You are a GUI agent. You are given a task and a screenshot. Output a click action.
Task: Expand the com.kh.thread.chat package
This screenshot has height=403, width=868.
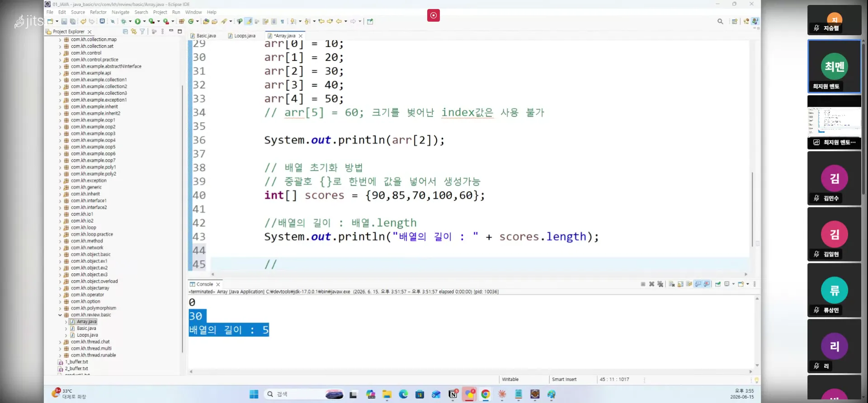pyautogui.click(x=60, y=342)
